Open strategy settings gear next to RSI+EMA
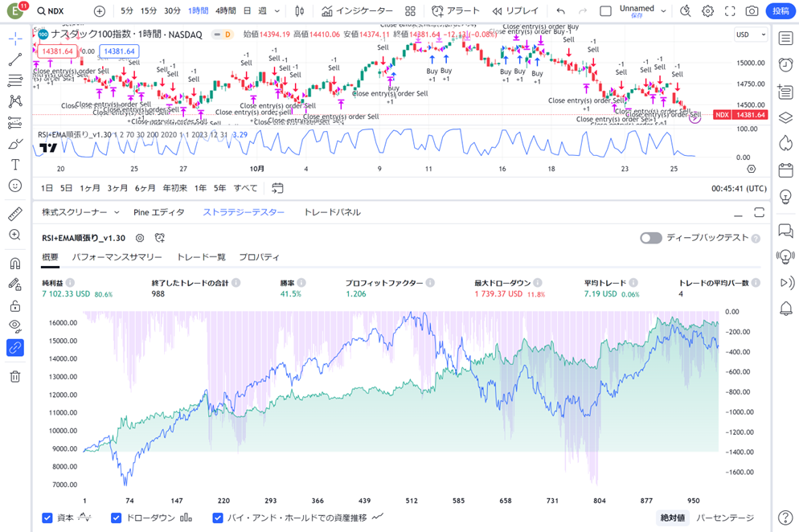The image size is (799, 532). [x=140, y=238]
